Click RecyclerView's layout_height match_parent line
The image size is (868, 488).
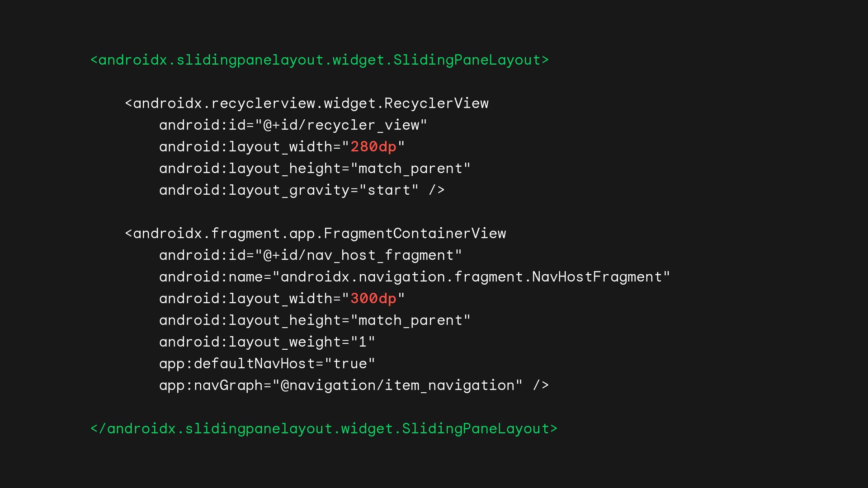point(315,169)
